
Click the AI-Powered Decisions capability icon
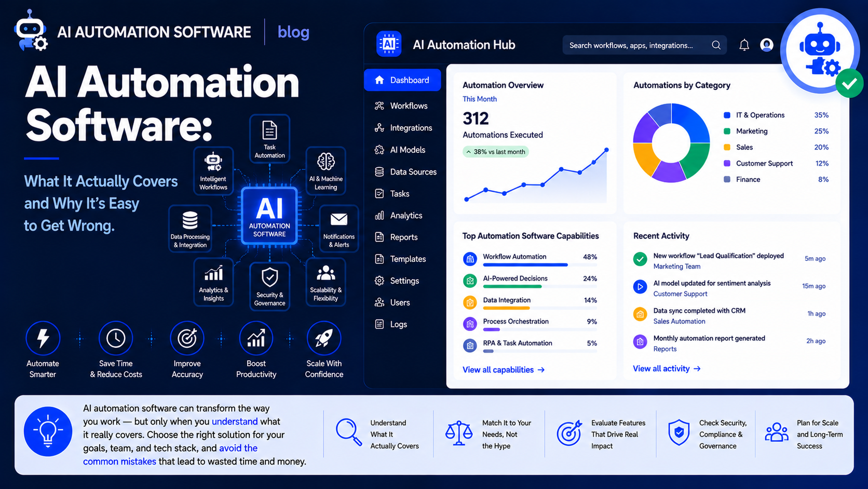470,281
